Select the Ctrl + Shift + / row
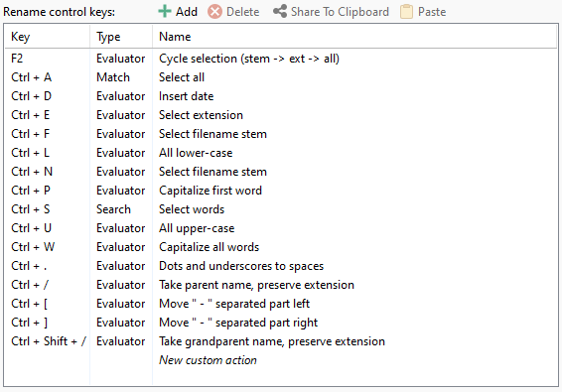The width and height of the screenshot is (562, 392). 281,341
